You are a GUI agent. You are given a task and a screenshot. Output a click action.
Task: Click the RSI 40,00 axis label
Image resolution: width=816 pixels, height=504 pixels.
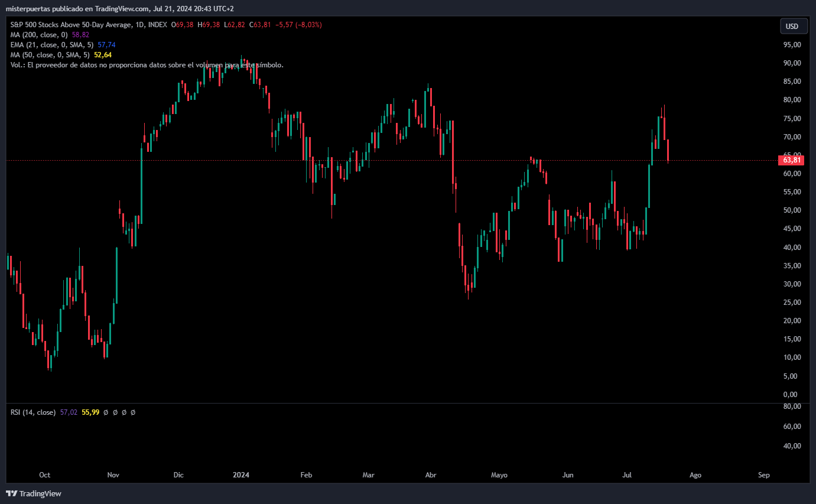tap(792, 446)
